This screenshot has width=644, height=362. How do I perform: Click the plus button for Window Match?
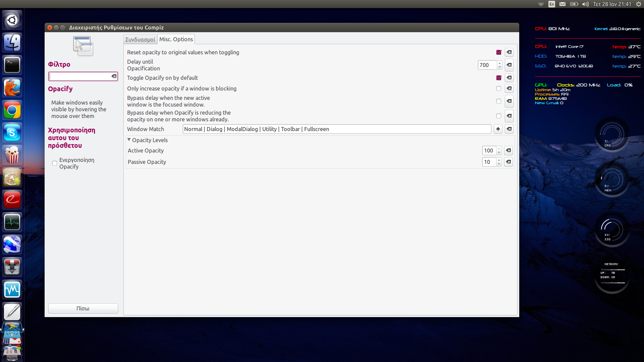[498, 129]
